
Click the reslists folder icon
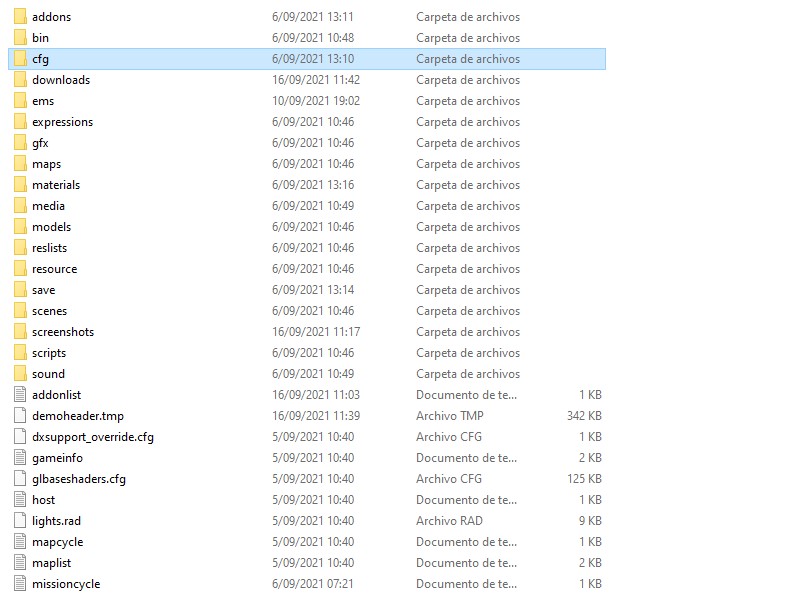[20, 248]
